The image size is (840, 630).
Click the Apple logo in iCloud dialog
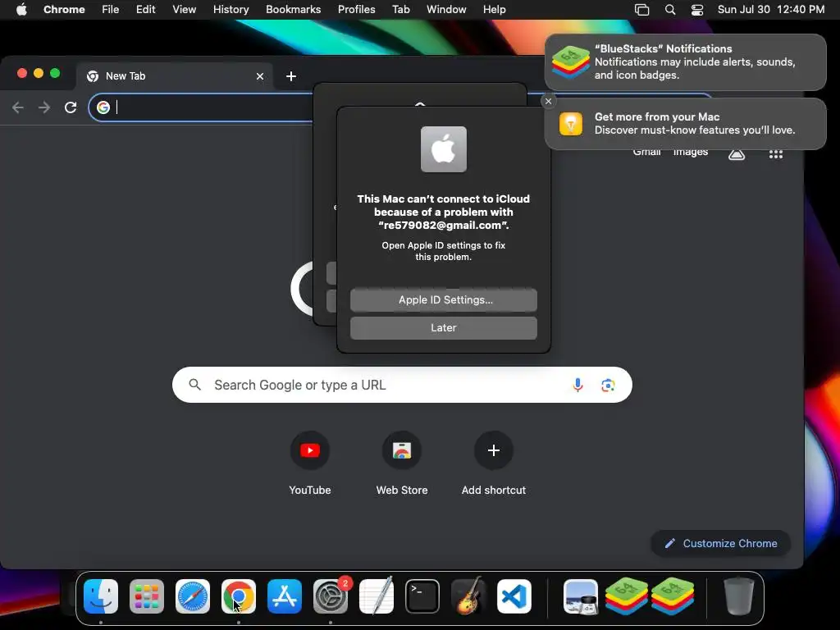point(444,149)
